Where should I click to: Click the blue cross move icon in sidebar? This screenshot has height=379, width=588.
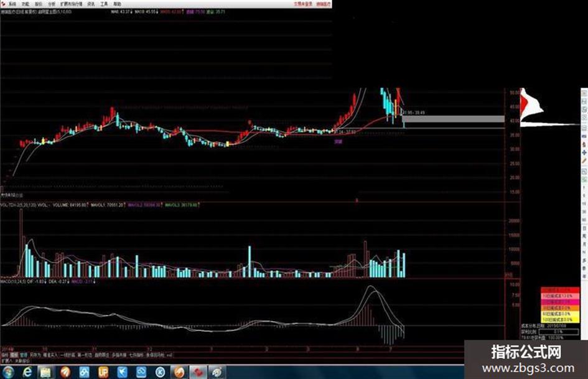click(584, 152)
